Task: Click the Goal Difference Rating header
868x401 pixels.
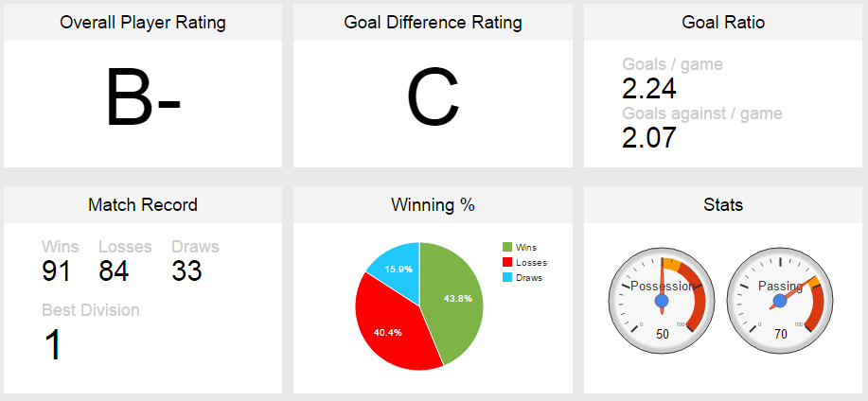Action: click(x=433, y=22)
